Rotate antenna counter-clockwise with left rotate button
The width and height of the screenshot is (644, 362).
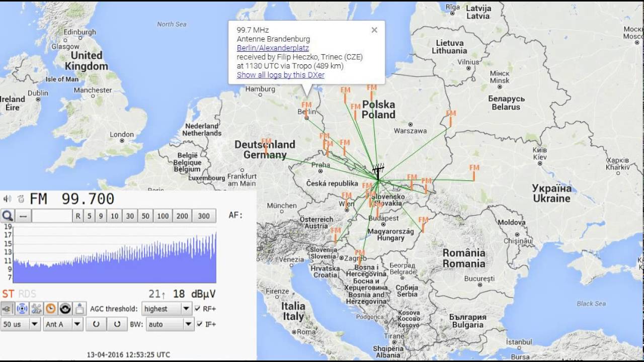click(96, 324)
